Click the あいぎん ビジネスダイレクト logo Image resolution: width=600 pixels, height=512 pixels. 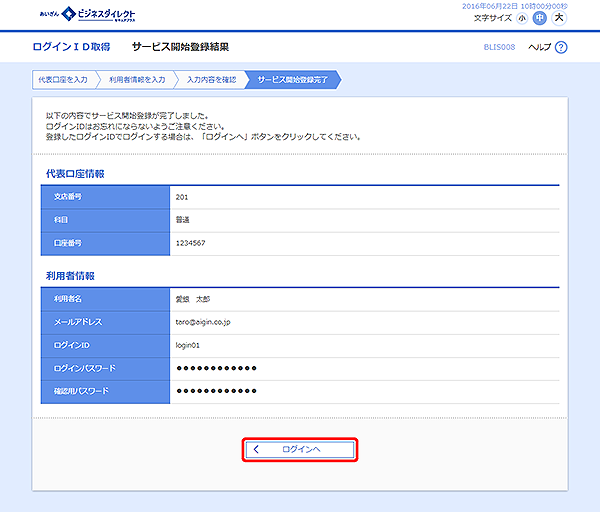(87, 14)
